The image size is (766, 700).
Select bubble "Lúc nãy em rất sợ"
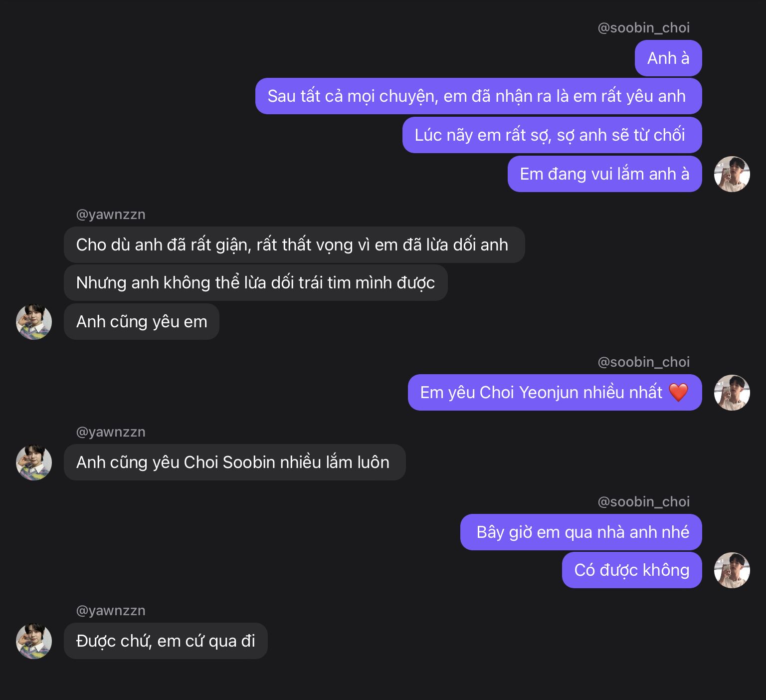click(552, 135)
